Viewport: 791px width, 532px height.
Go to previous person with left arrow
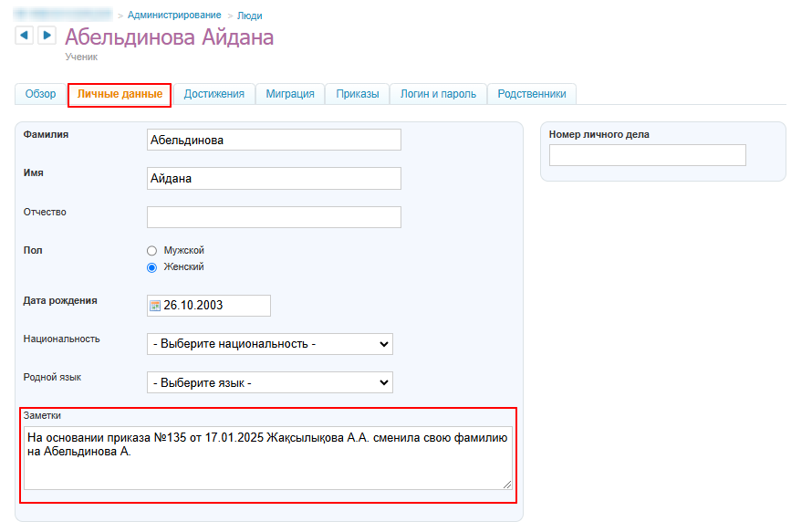tap(25, 35)
